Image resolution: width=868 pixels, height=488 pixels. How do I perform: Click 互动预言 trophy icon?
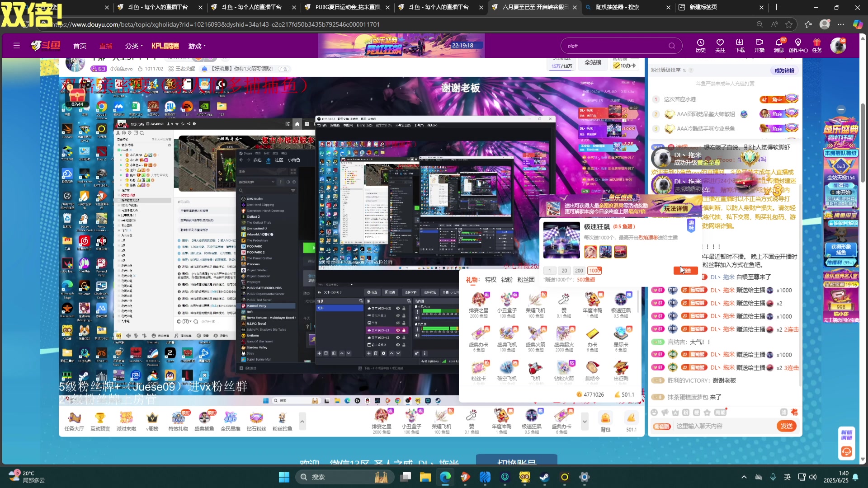(x=100, y=422)
